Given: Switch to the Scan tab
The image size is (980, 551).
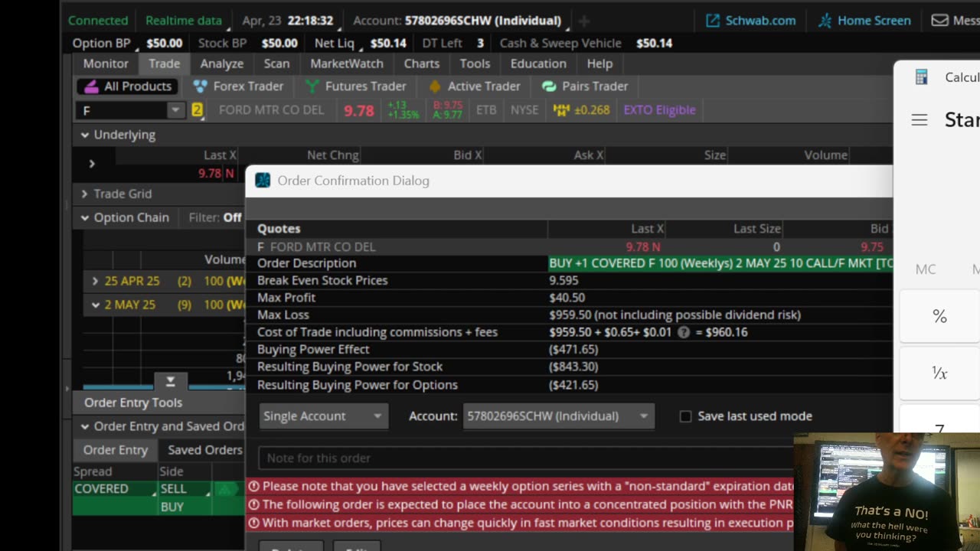Looking at the screenshot, I should (x=276, y=64).
